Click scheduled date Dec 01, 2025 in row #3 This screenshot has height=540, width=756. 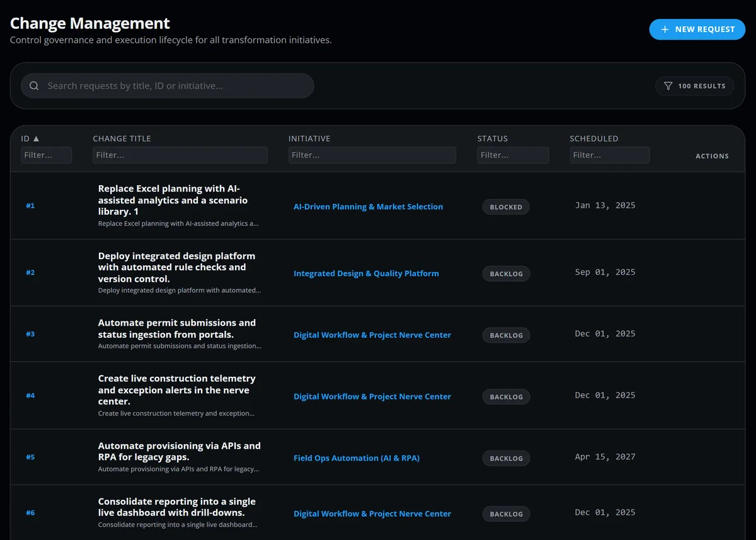[x=605, y=334]
